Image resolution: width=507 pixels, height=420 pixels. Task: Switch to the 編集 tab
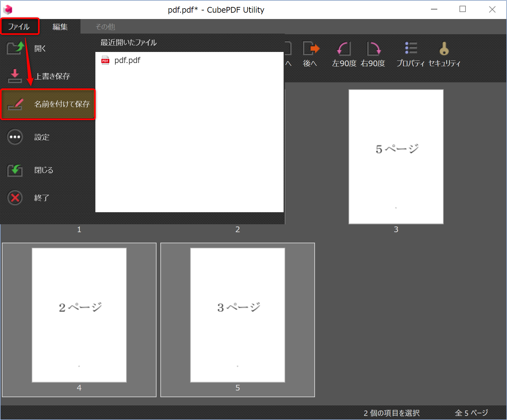click(x=60, y=27)
